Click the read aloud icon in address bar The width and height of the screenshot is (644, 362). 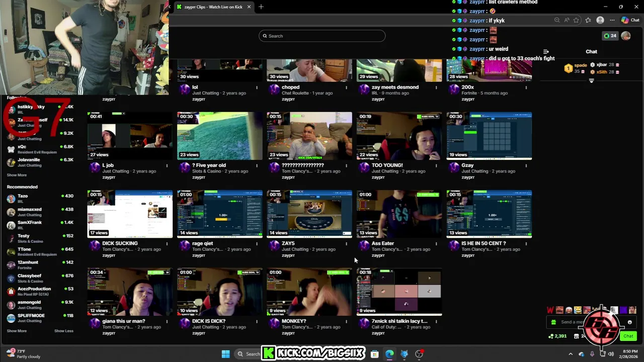point(567,20)
